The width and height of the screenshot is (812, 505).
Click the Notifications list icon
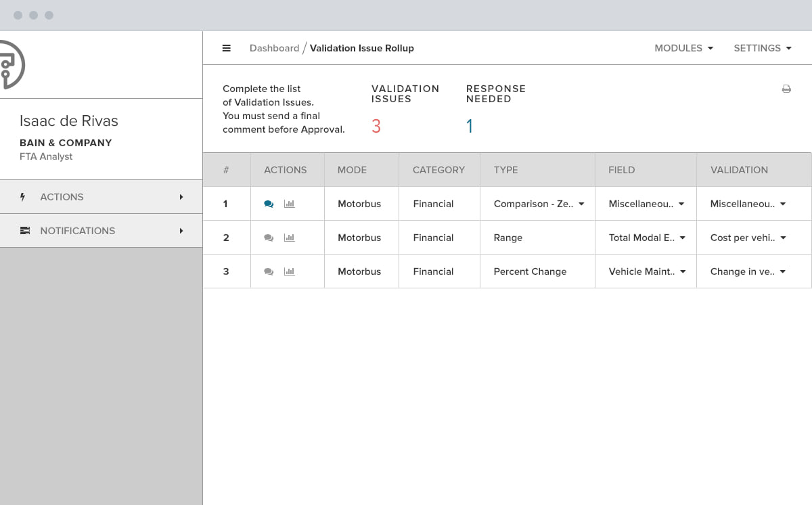coord(25,231)
